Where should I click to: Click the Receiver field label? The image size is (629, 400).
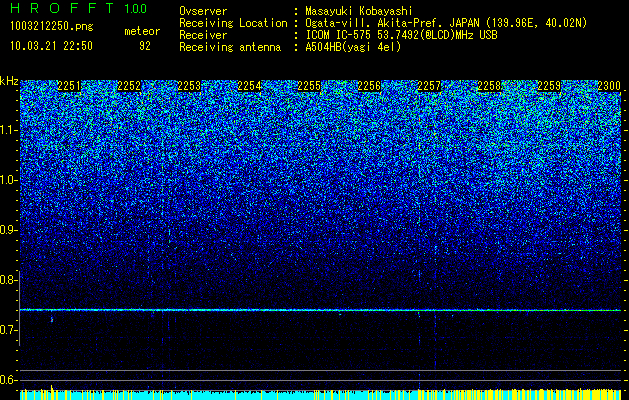click(x=203, y=35)
